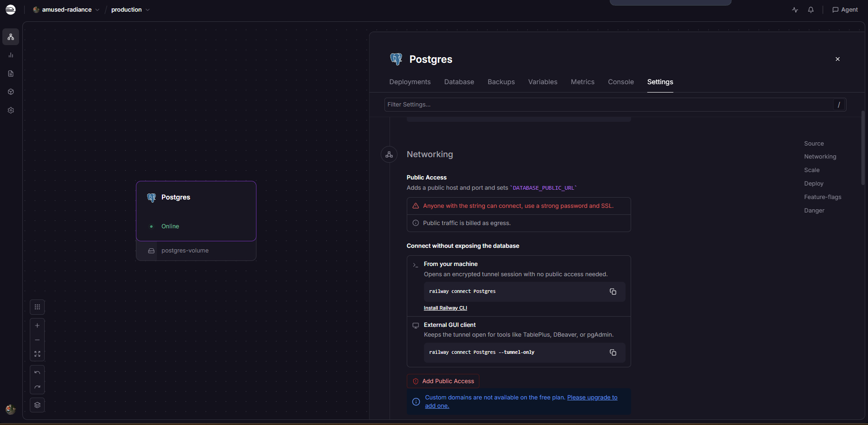Focus the Filter Settings field
Viewport: 868px width, 425px height.
pos(615,105)
